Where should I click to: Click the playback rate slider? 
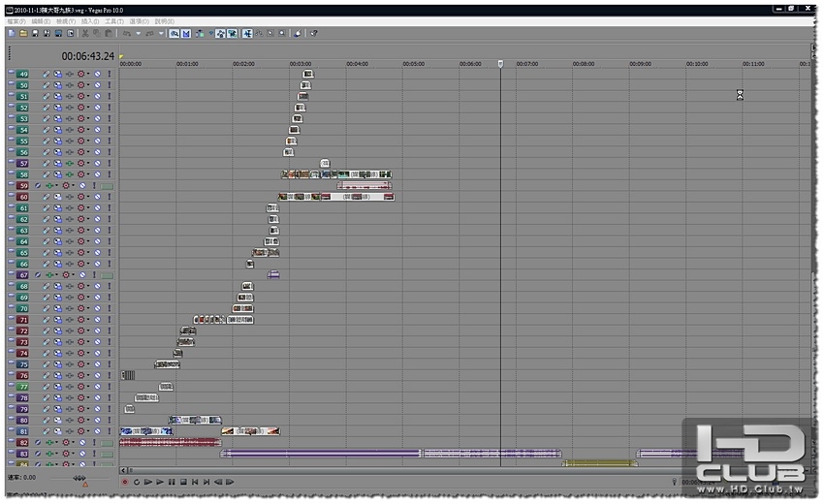pyautogui.click(x=79, y=478)
